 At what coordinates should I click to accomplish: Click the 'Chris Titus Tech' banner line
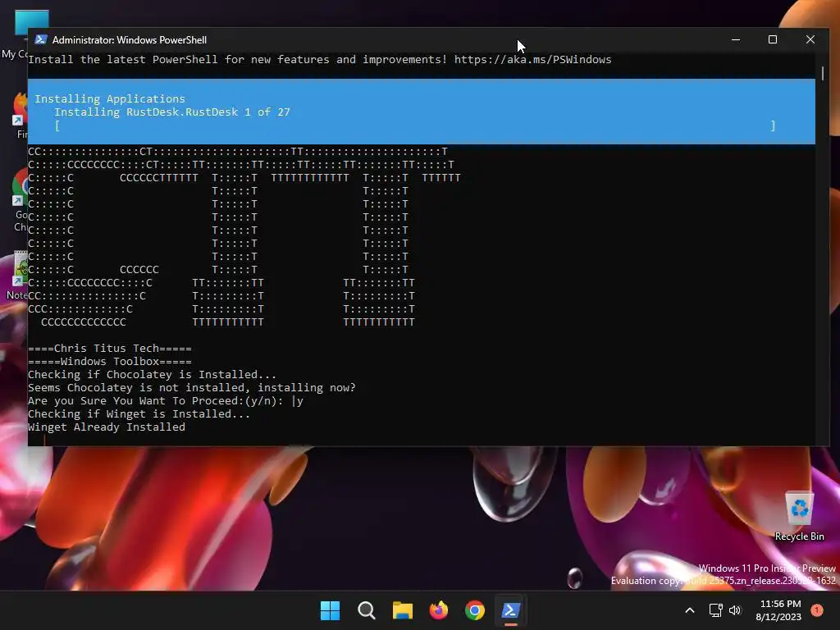pyautogui.click(x=110, y=348)
